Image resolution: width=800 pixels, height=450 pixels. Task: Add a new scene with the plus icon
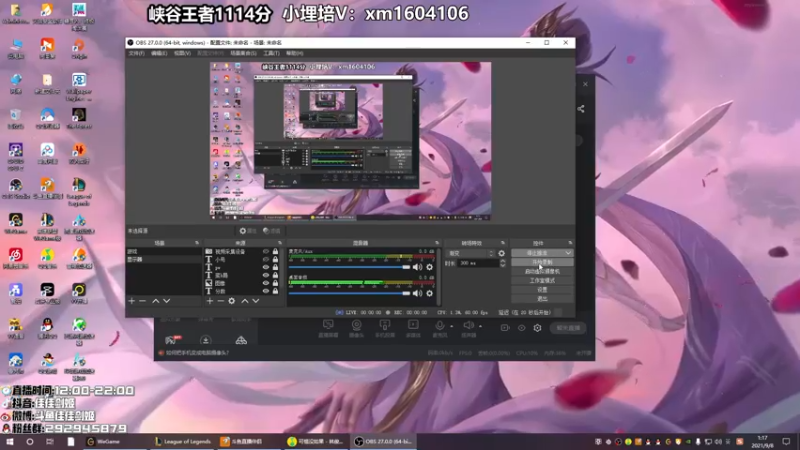pyautogui.click(x=132, y=301)
